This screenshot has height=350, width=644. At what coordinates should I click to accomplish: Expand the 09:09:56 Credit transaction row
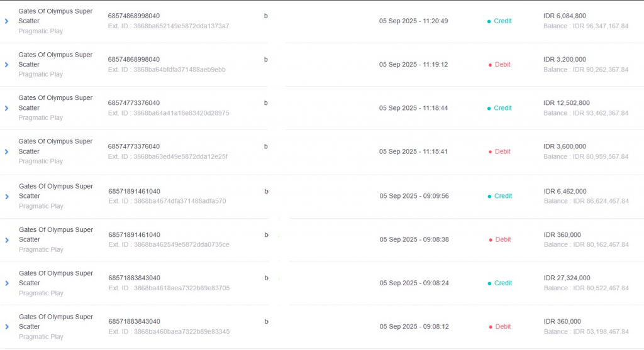[6, 197]
